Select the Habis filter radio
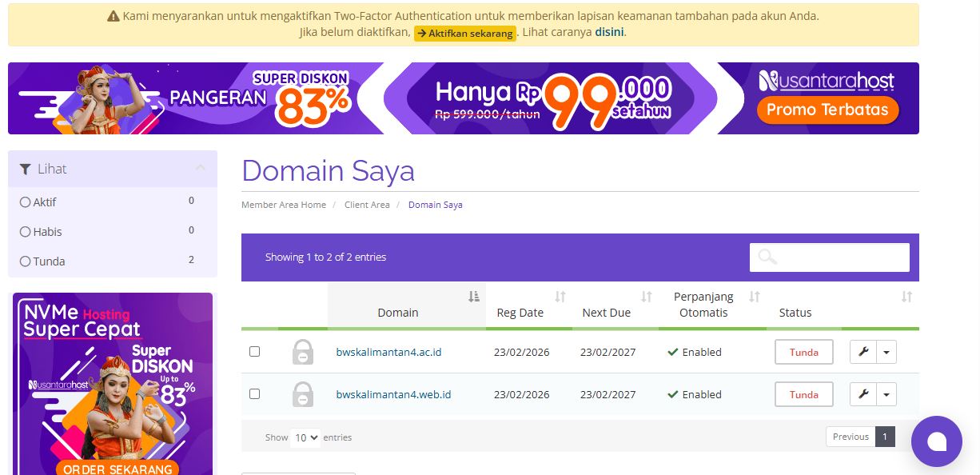The width and height of the screenshot is (980, 475). (x=25, y=232)
